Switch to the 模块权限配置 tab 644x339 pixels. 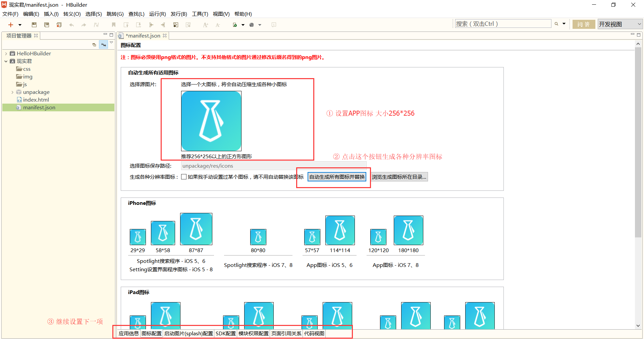(x=253, y=333)
